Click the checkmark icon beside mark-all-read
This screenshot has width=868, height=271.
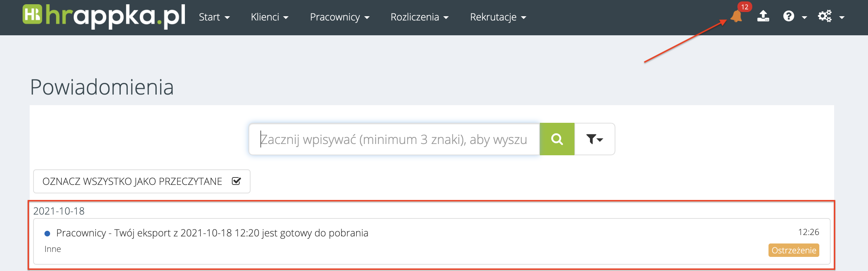[x=236, y=181]
